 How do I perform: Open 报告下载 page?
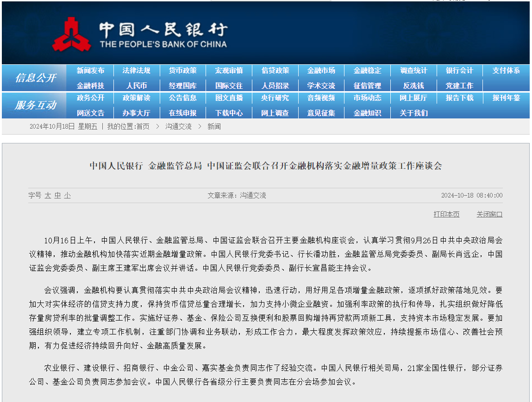coord(460,98)
